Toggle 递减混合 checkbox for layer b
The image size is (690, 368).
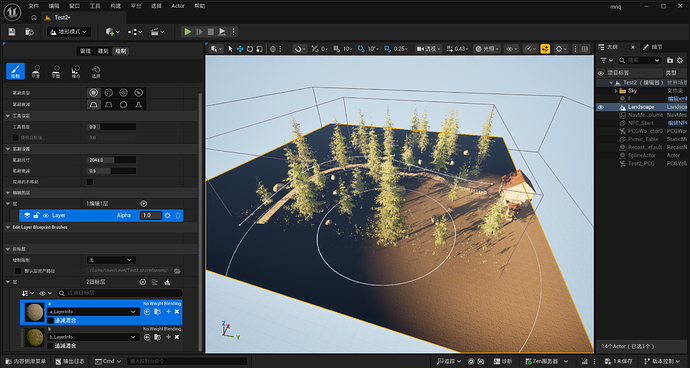50,346
